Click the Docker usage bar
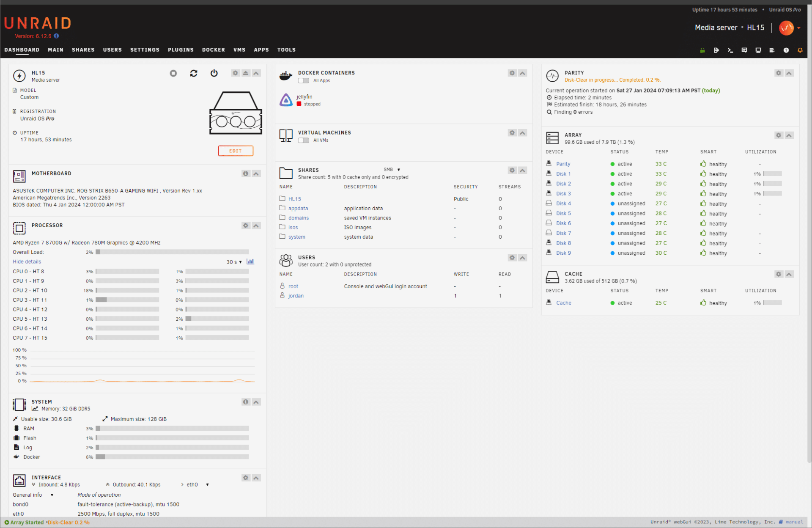The image size is (812, 528). 173,457
